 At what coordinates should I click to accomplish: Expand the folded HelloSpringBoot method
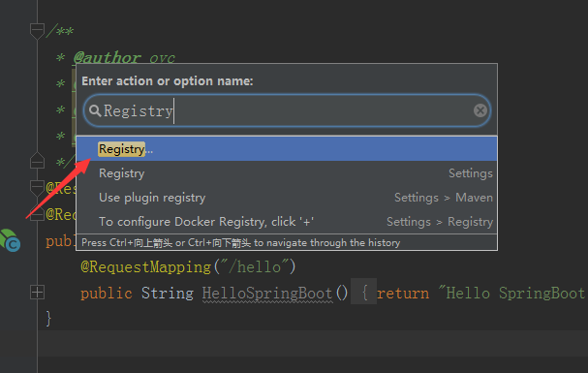click(x=37, y=293)
